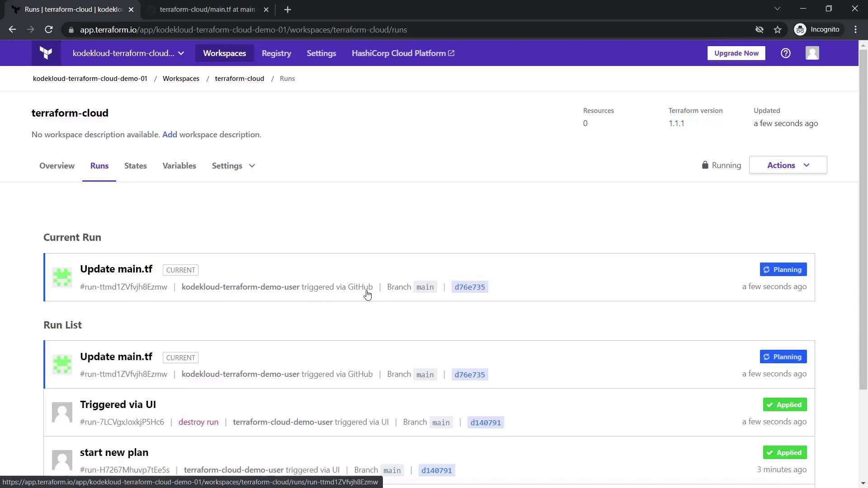Bookmark this page with the star icon

[778, 30]
